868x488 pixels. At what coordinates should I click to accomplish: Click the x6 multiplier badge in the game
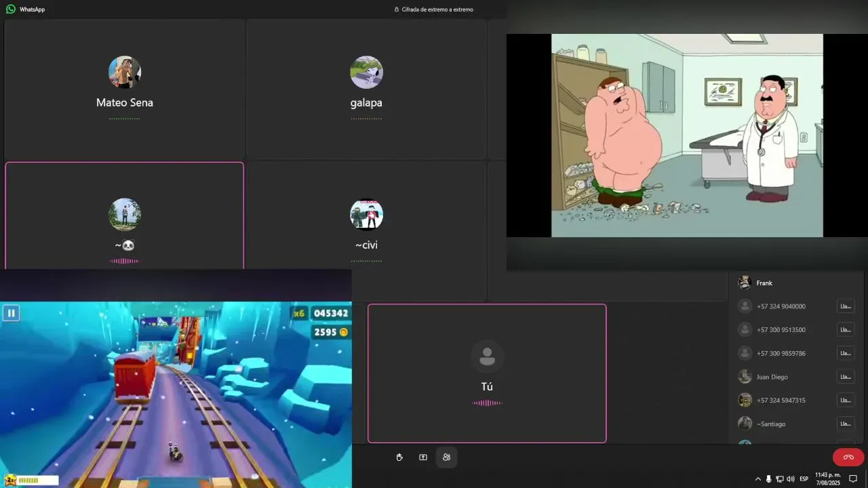click(298, 313)
